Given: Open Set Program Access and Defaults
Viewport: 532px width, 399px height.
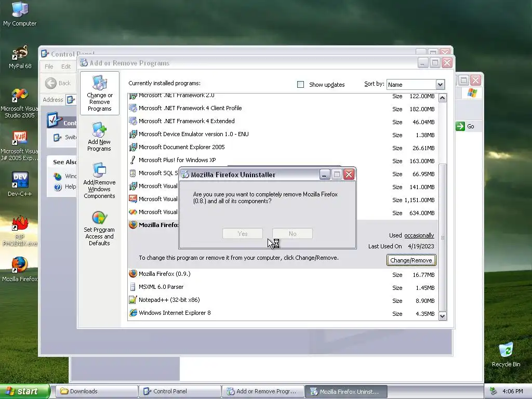Looking at the screenshot, I should [x=99, y=229].
